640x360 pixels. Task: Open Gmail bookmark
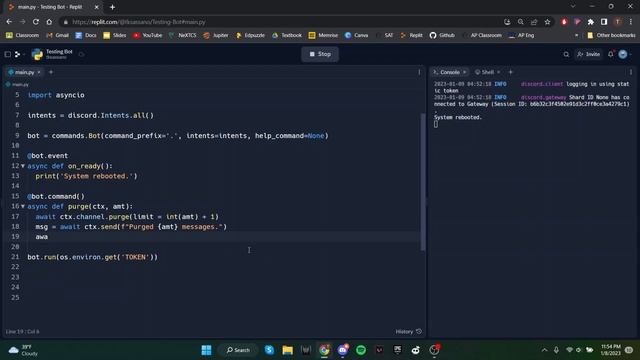pos(58,36)
